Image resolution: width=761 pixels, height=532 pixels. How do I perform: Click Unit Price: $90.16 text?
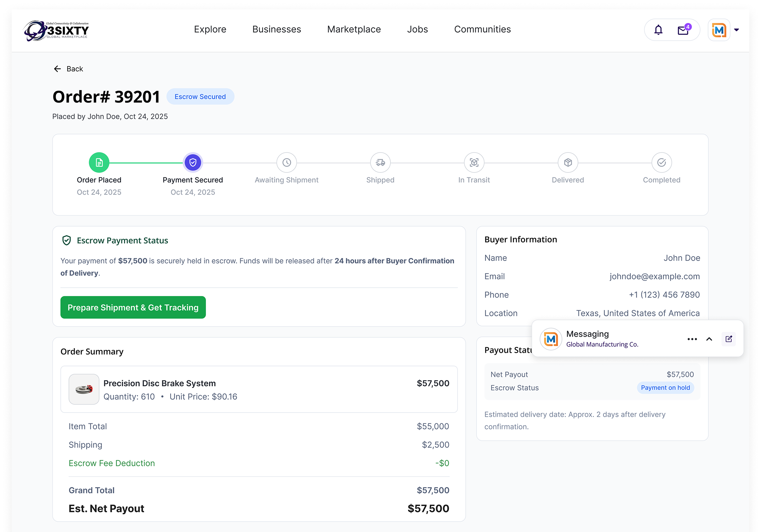(203, 397)
